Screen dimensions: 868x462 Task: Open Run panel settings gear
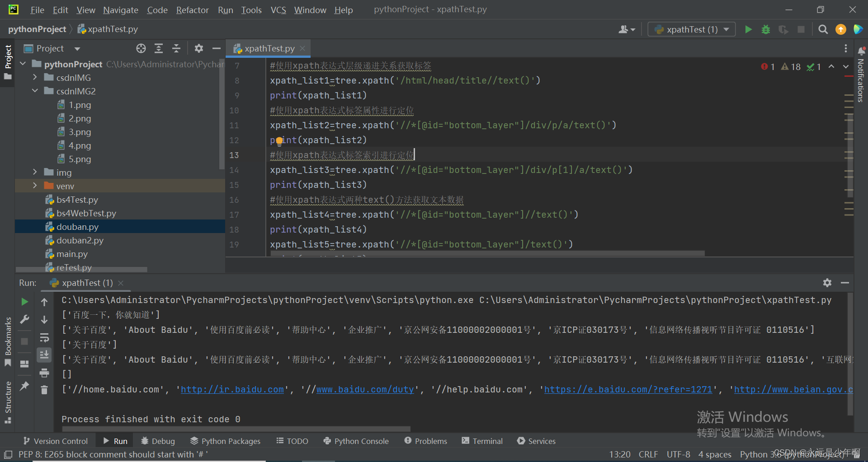point(827,283)
